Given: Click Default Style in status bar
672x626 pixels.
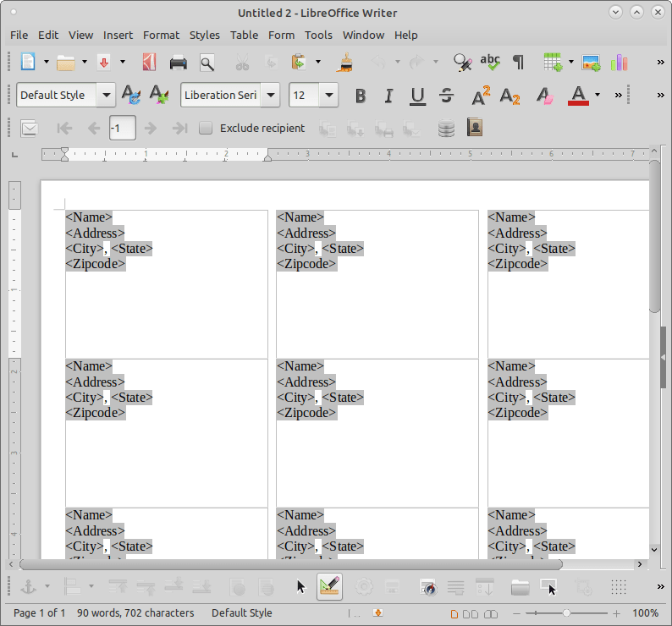Looking at the screenshot, I should coord(242,613).
